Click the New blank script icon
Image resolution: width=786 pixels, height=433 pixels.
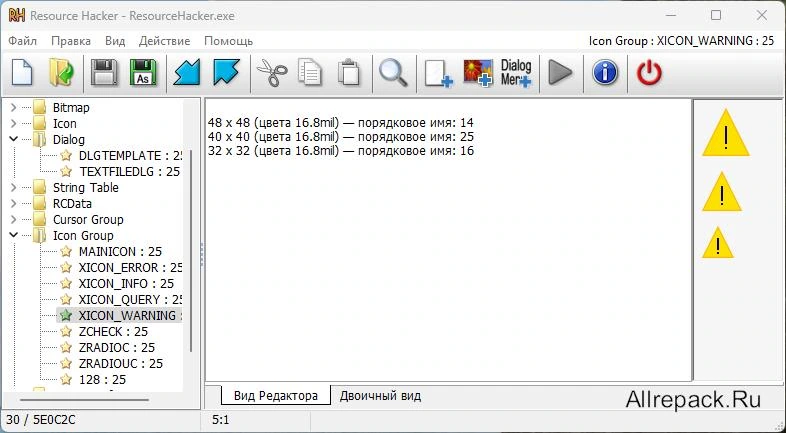[22, 73]
